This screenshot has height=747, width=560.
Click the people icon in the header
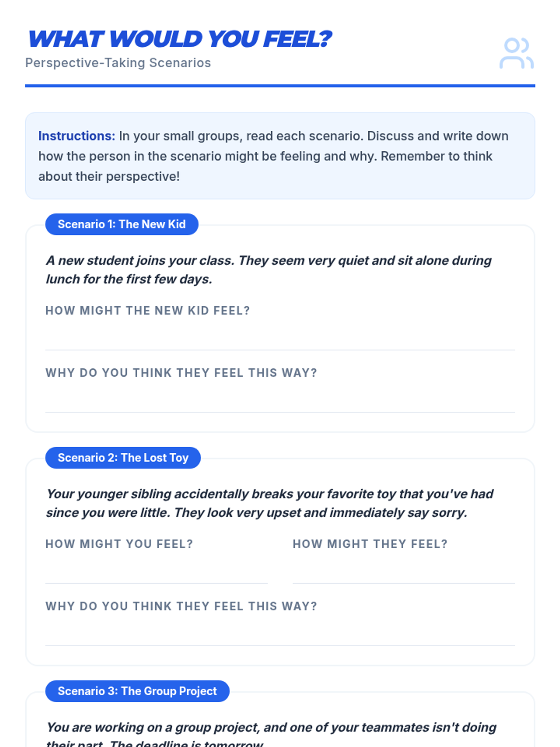[x=516, y=53]
